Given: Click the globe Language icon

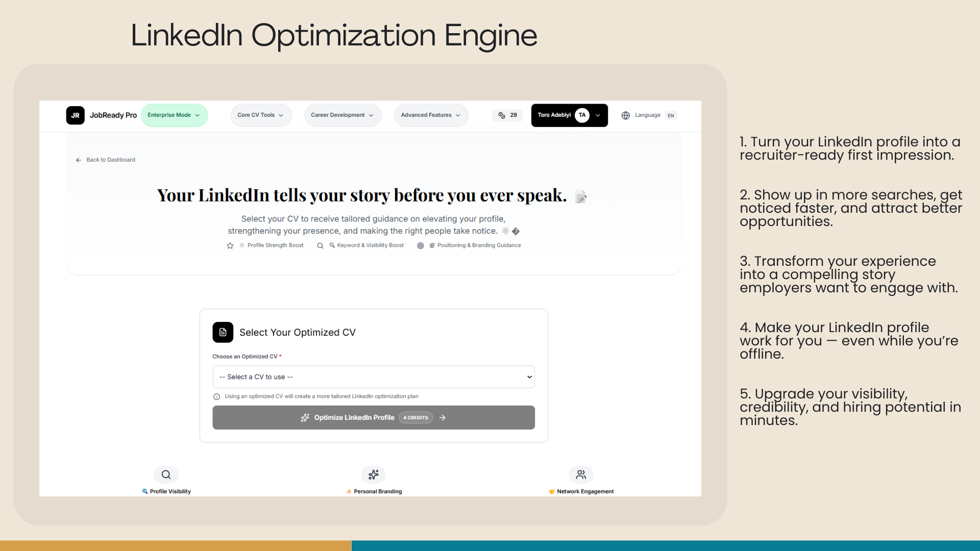Looking at the screenshot, I should (x=625, y=115).
